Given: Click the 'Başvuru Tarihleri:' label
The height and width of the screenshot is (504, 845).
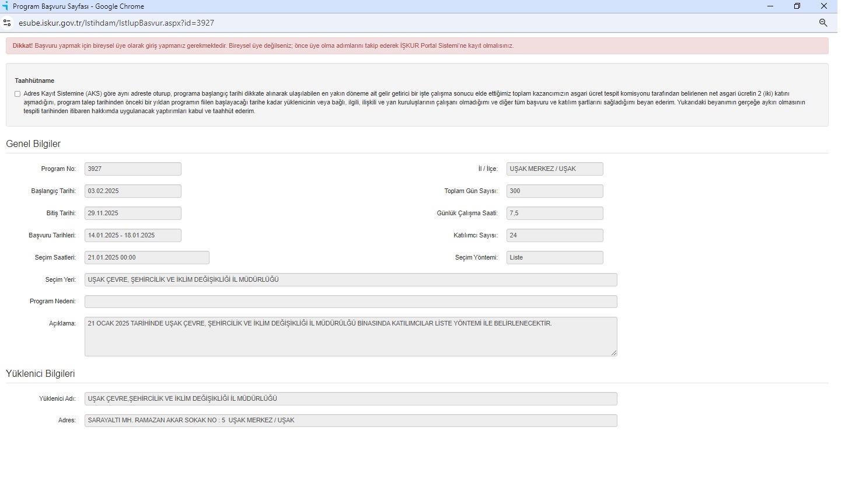Looking at the screenshot, I should pyautogui.click(x=53, y=236).
